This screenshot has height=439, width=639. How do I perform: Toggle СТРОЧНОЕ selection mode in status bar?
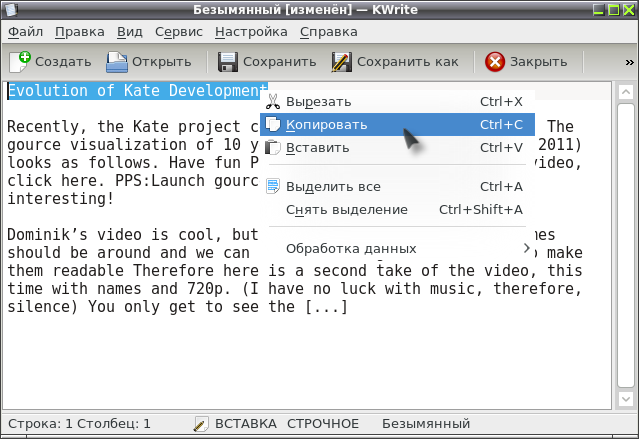tap(323, 424)
